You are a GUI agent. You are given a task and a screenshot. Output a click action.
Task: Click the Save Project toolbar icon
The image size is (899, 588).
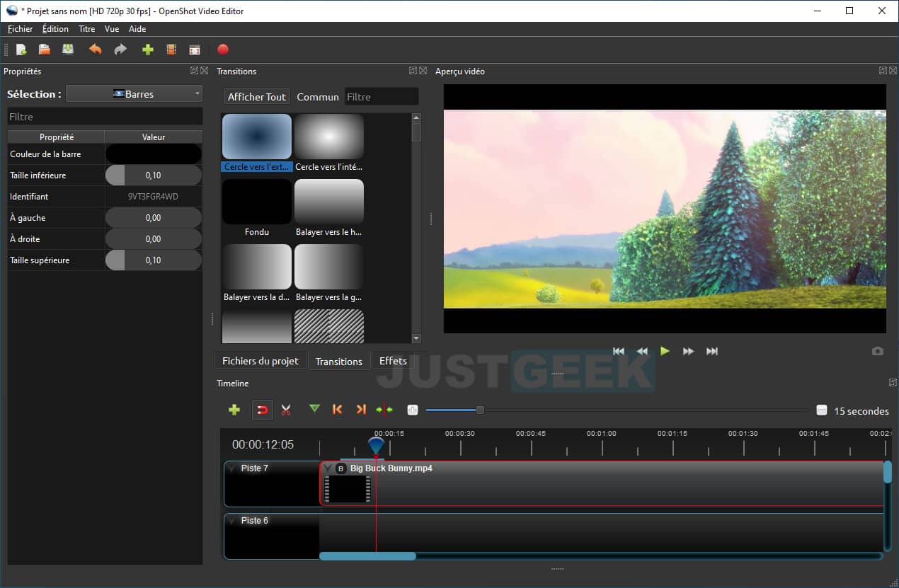tap(67, 50)
